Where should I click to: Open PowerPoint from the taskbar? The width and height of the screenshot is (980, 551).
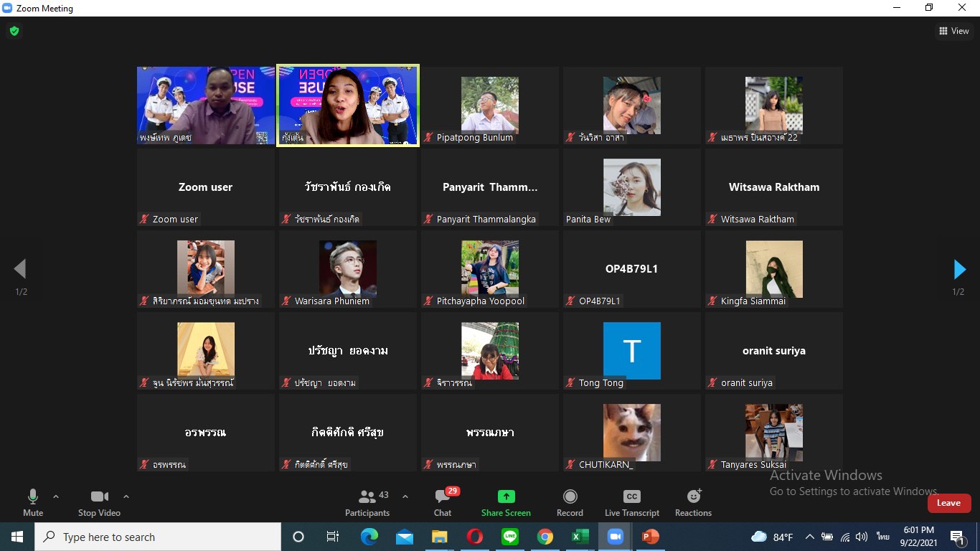coord(650,537)
